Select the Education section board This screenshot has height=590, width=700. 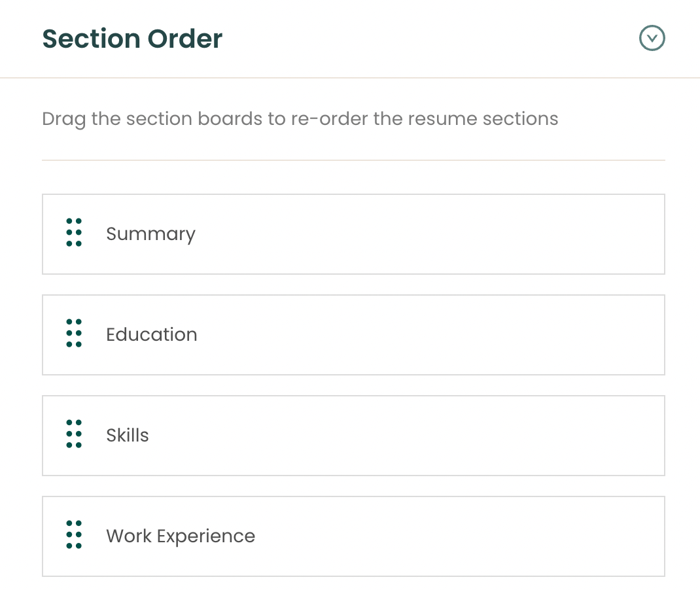click(x=353, y=334)
